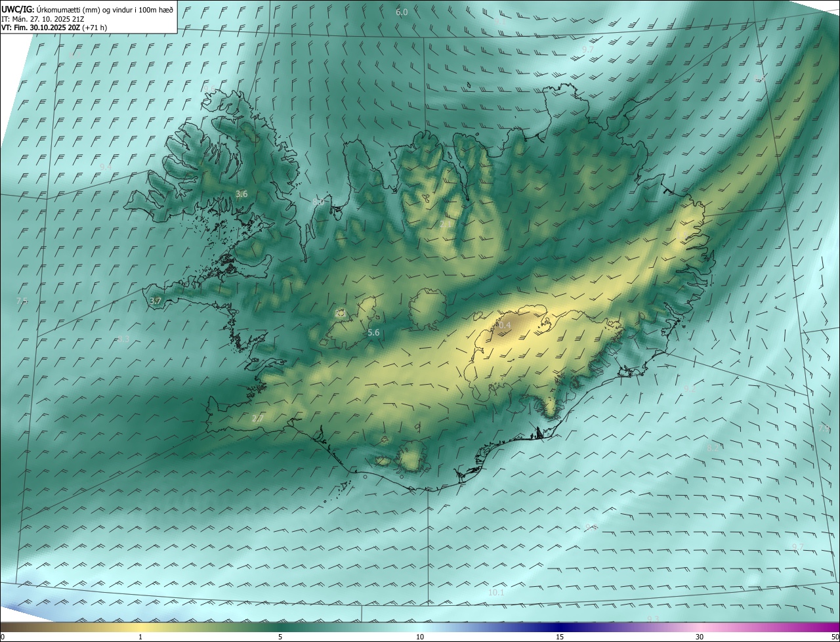Click the 6.0 value label on the map
This screenshot has height=642, width=840.
pos(402,12)
